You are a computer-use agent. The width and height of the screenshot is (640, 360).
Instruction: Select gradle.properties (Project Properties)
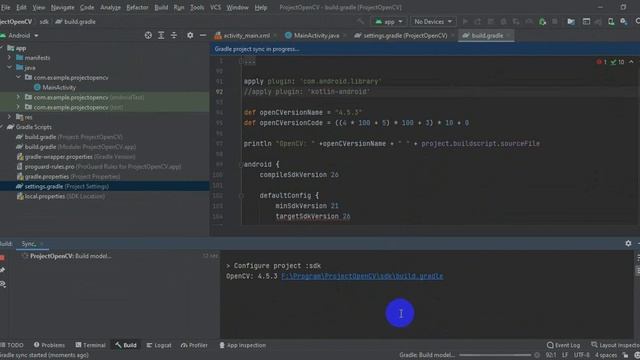coord(69,176)
